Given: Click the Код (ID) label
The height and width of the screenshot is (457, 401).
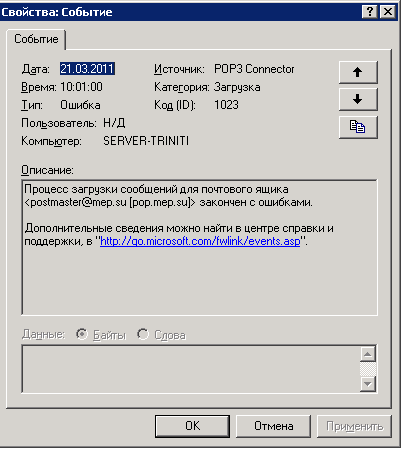Looking at the screenshot, I should point(175,105).
